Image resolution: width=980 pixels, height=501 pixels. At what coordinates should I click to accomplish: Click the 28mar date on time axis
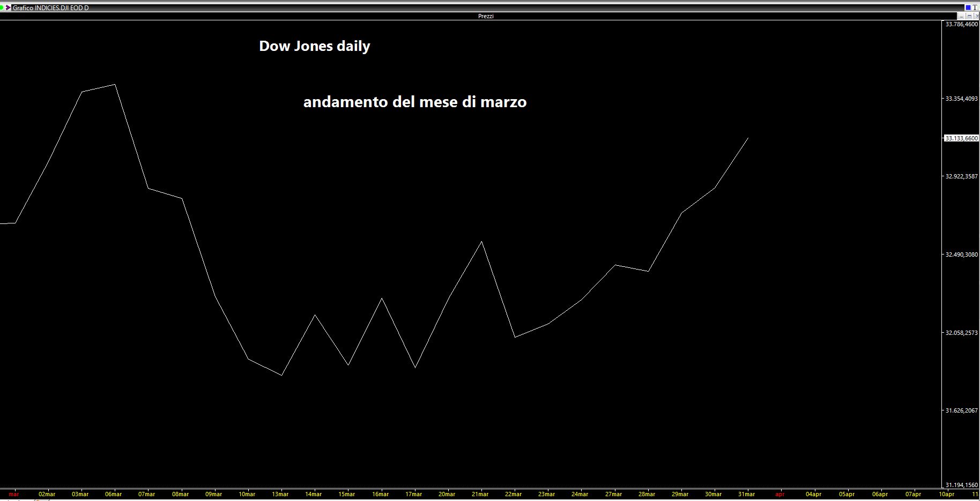[x=647, y=495]
